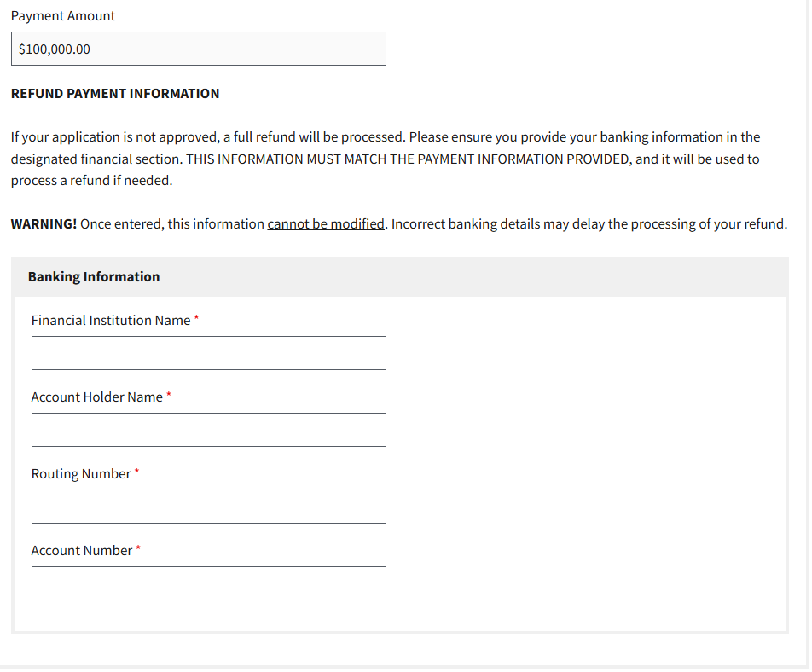Click the Payment Amount label

(x=63, y=16)
